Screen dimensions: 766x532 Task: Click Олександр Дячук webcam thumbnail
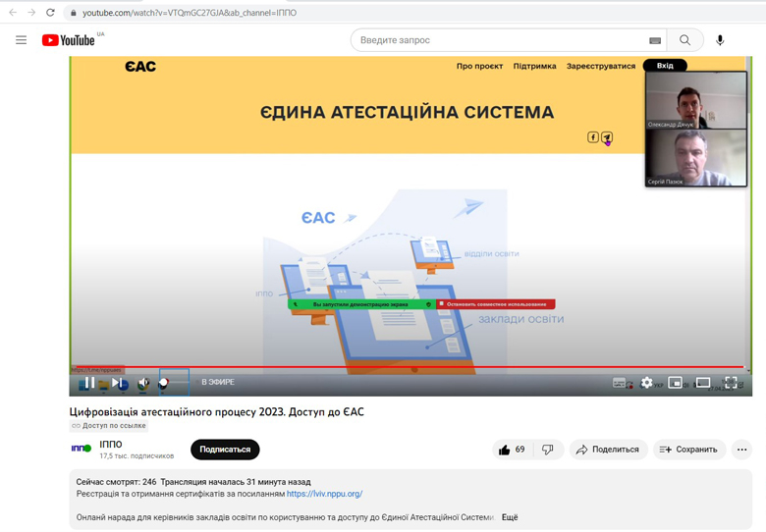point(696,100)
